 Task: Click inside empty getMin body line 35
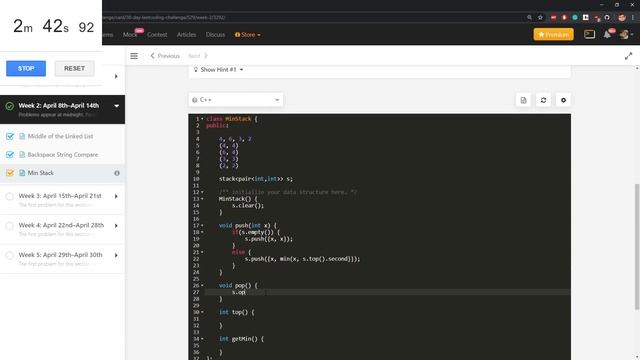(387, 346)
